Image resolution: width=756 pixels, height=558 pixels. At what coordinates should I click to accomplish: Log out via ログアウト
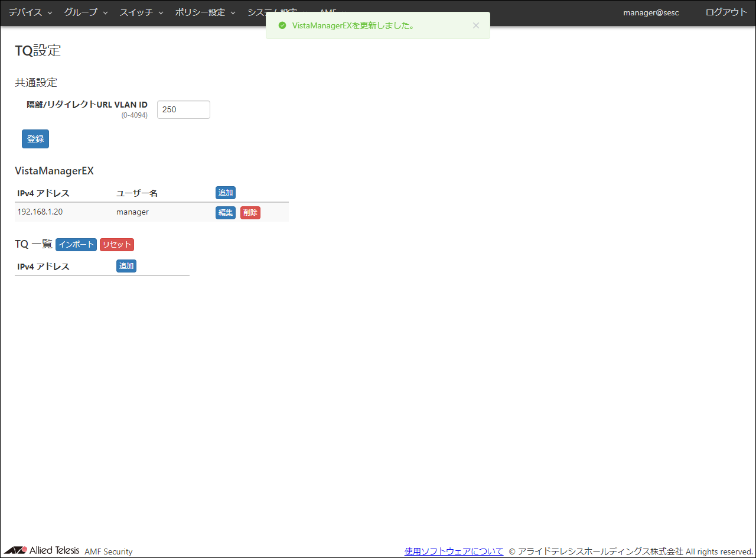726,12
